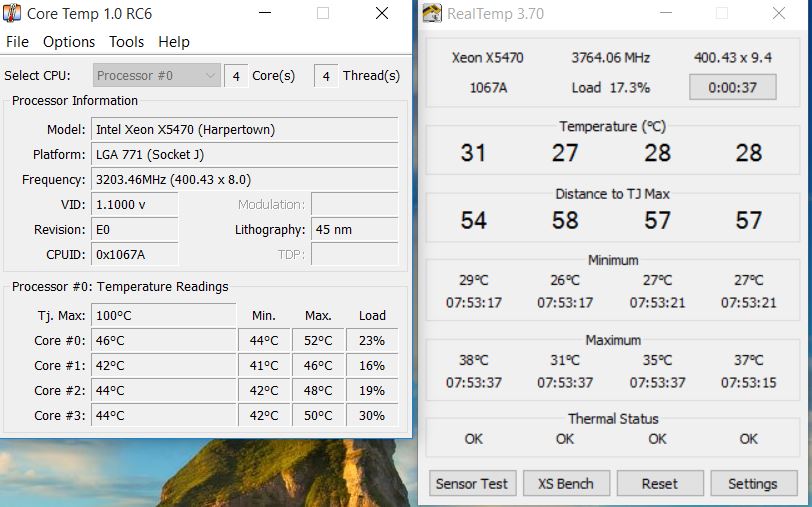Click Distance to TJ Max value 54

coord(473,220)
